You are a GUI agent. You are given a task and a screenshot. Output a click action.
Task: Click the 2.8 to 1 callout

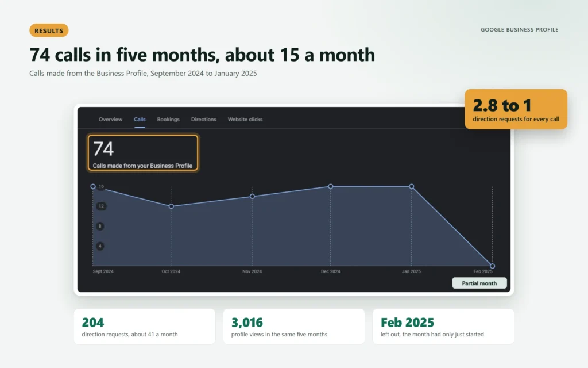[516, 109]
